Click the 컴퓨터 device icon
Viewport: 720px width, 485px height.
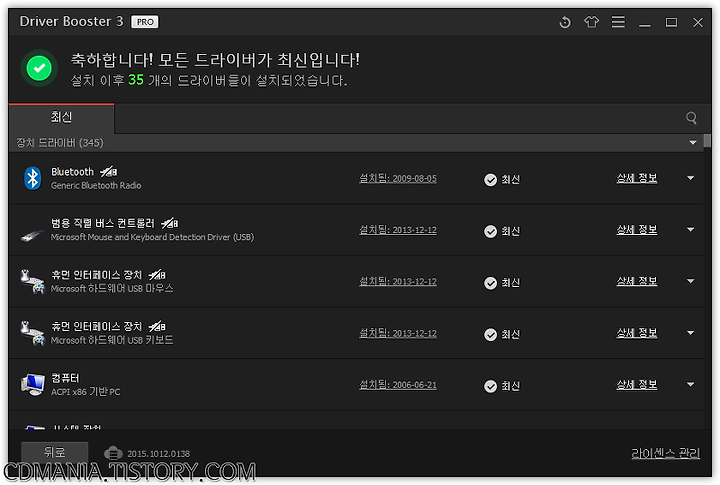click(x=33, y=384)
